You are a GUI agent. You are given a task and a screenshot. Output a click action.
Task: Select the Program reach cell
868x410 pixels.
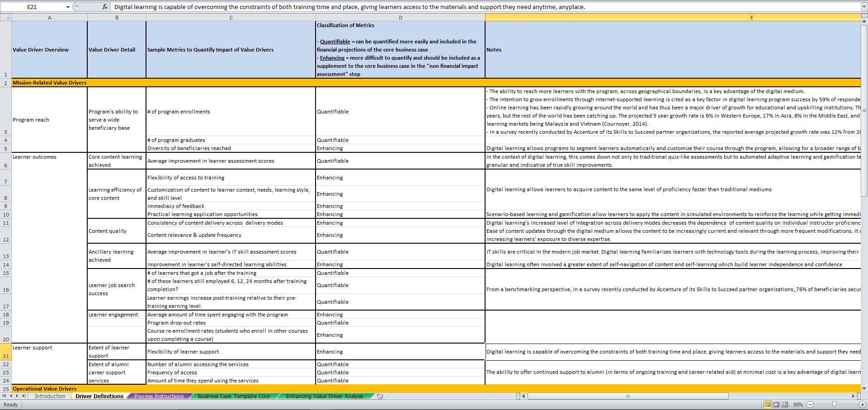tap(49, 120)
